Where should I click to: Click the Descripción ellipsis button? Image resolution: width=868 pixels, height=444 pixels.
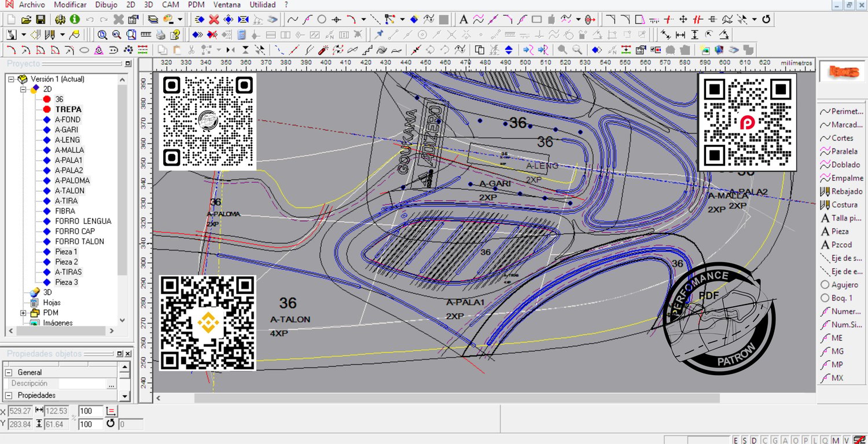[111, 384]
